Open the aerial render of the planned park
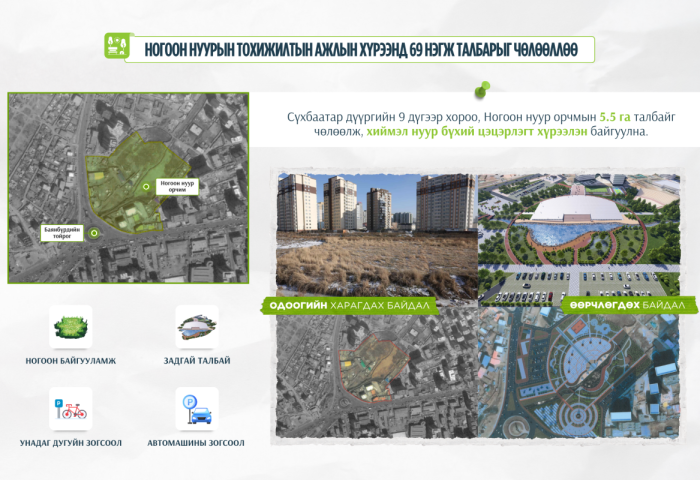This screenshot has height=480, width=700. (585, 375)
